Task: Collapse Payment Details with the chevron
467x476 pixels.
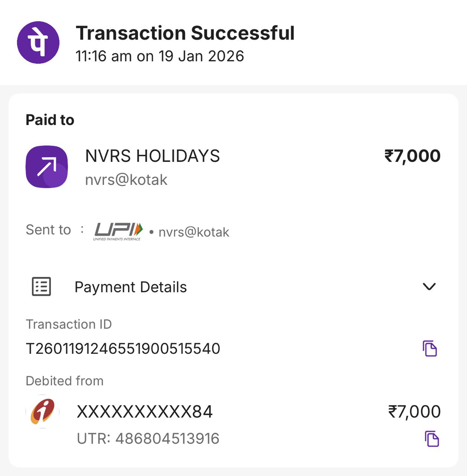Action: pyautogui.click(x=429, y=286)
